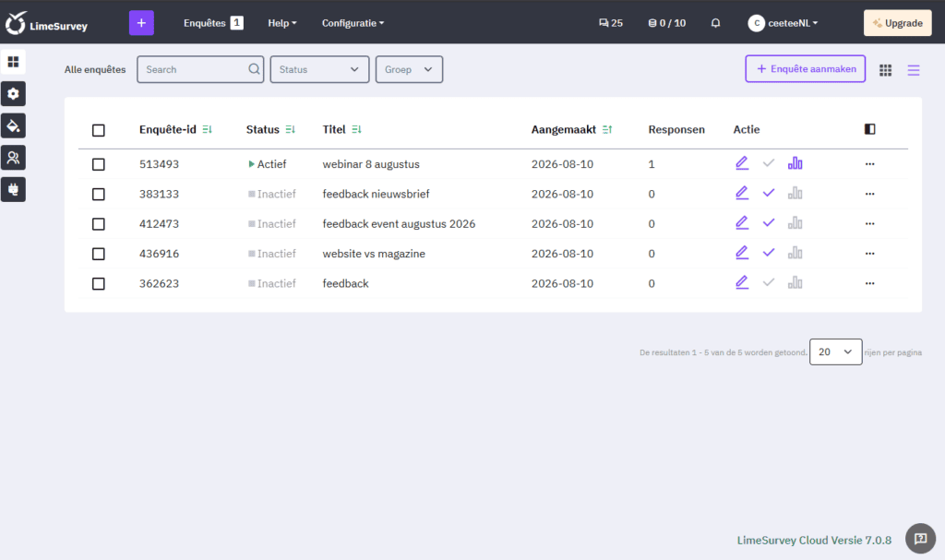
Task: Click the purple plus button in header
Action: (x=141, y=23)
